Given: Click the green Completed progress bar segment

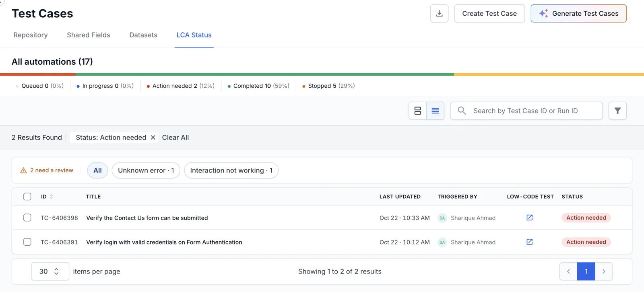Looking at the screenshot, I should click(265, 74).
